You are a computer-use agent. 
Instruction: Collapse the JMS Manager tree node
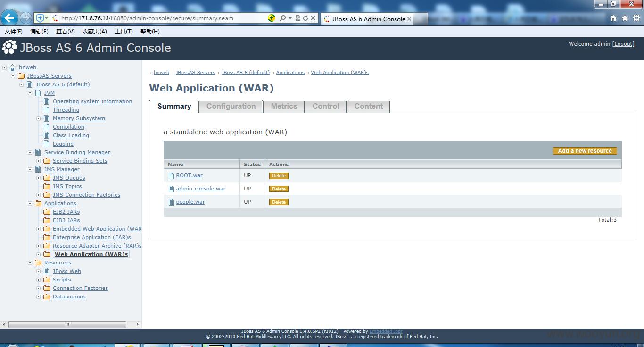(30, 170)
